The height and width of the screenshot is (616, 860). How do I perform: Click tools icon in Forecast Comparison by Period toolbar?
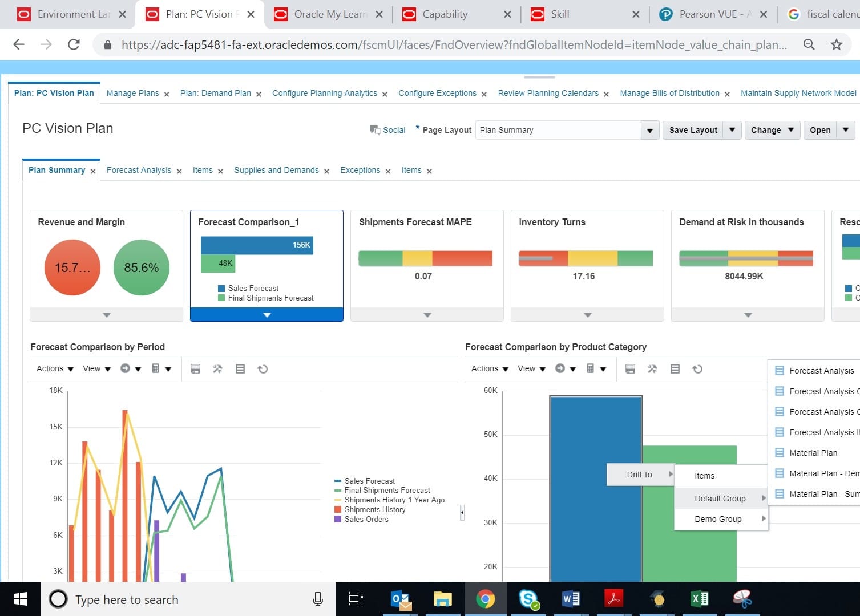coord(217,369)
